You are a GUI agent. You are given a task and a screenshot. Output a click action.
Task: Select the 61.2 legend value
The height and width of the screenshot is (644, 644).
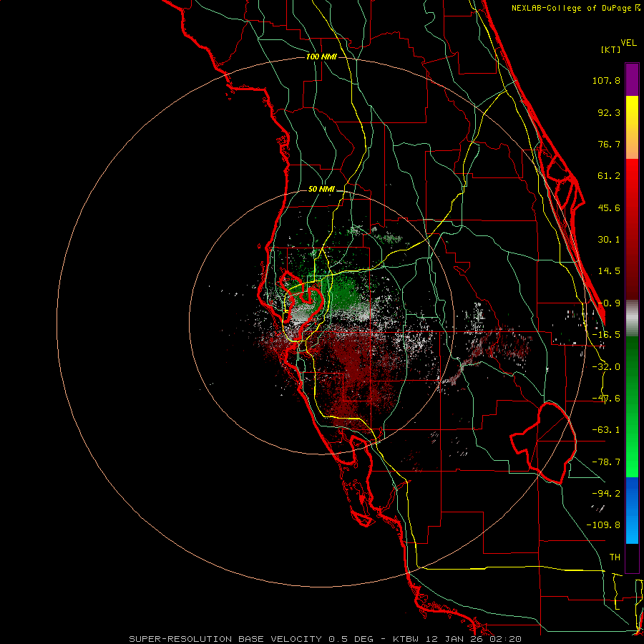click(x=609, y=176)
